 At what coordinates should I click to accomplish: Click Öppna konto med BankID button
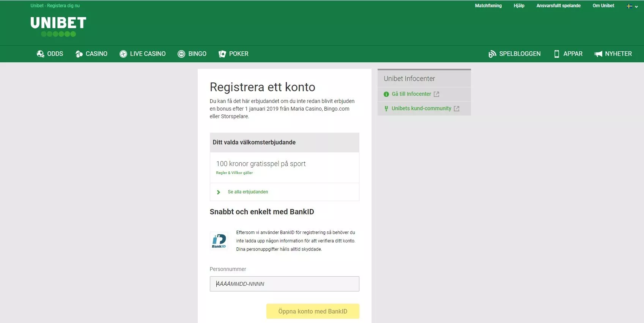click(313, 311)
